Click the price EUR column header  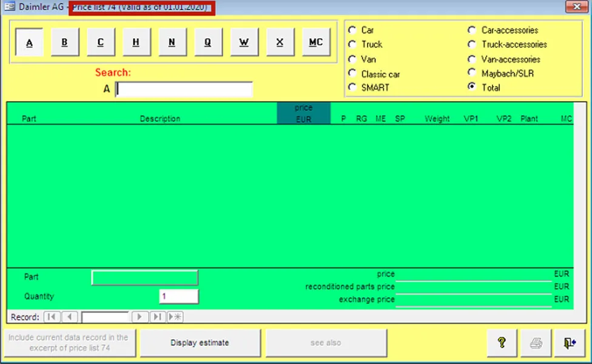pyautogui.click(x=303, y=113)
